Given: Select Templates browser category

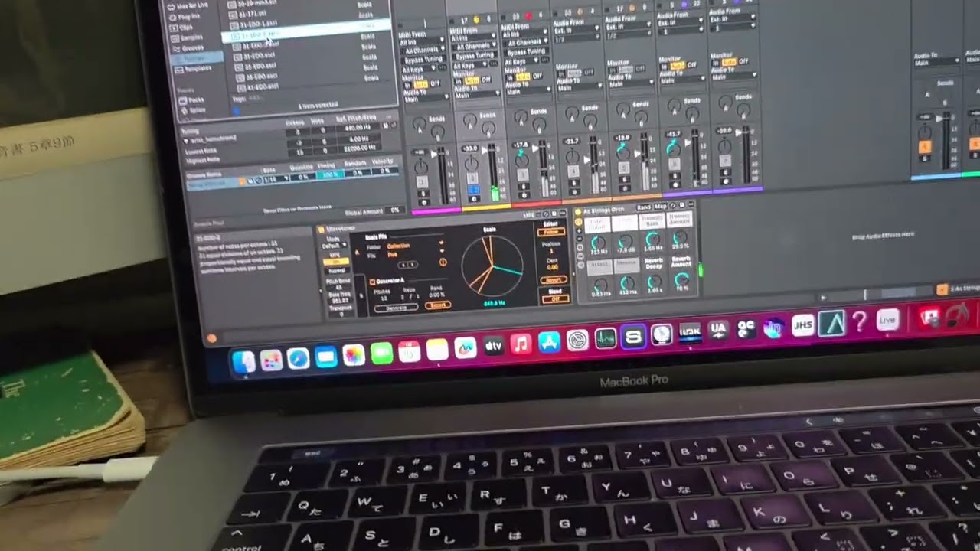Looking at the screenshot, I should [x=193, y=68].
